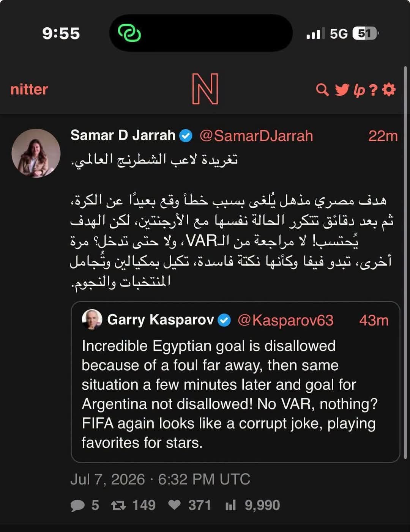Click Garry Kasparov's small avatar

pyautogui.click(x=92, y=320)
